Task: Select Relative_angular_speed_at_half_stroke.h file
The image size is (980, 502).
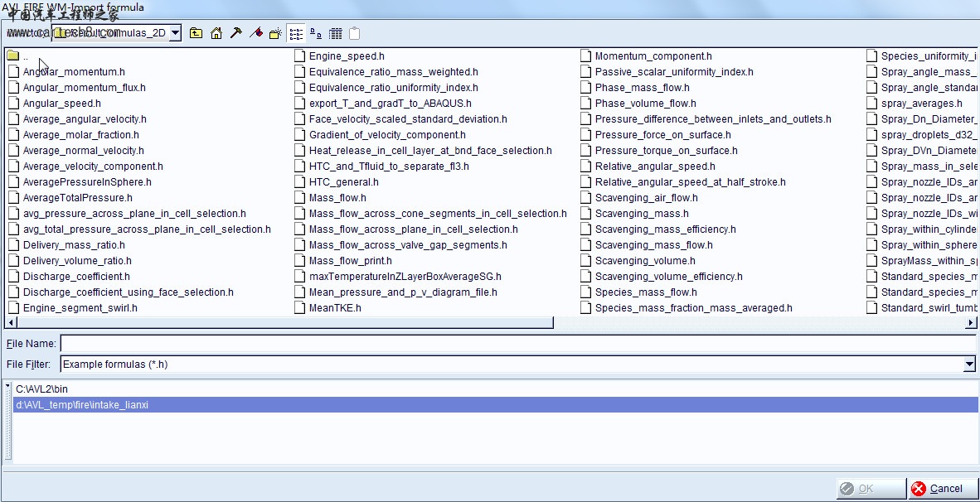Action: (683, 181)
